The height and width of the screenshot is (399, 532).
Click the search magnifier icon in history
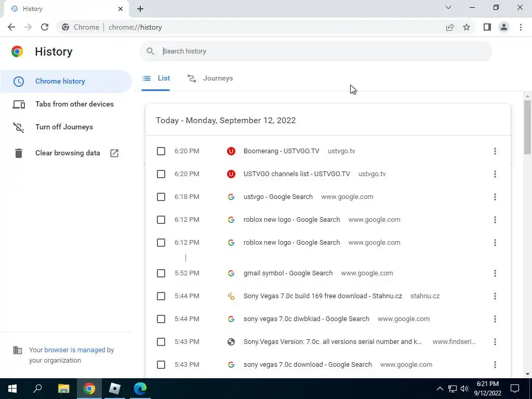[150, 51]
